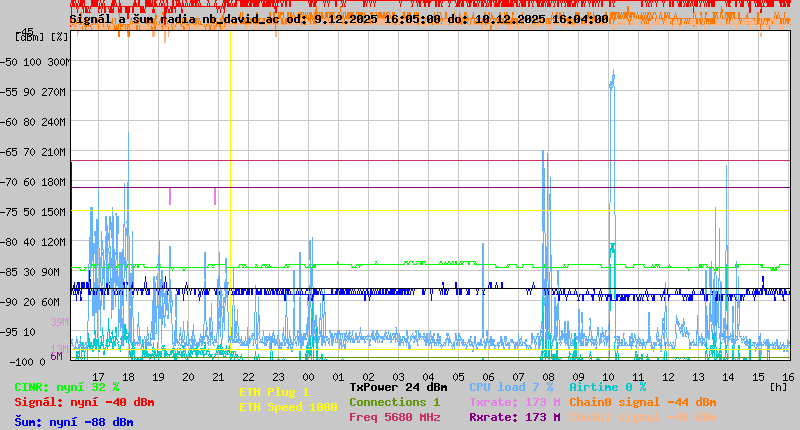Click hour '19' on the time axis

point(159,377)
